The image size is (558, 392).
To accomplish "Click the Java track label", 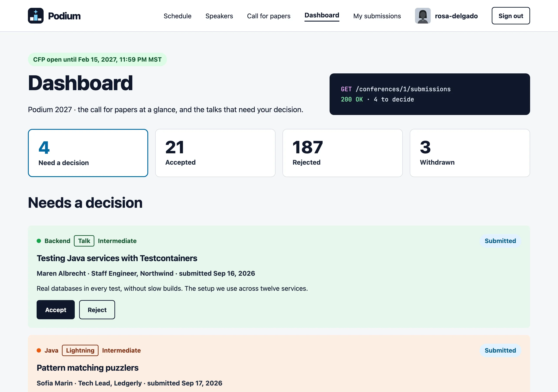I will click(51, 350).
